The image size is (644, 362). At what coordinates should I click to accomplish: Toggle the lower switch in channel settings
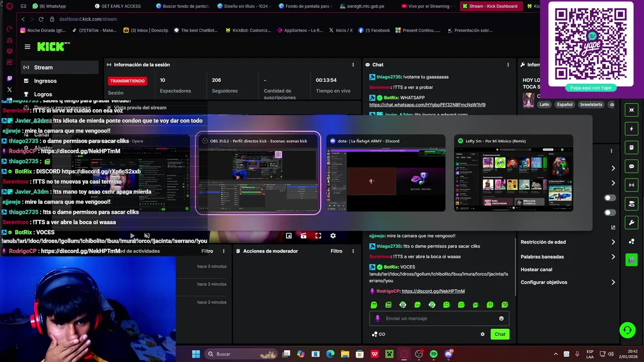coord(609,213)
